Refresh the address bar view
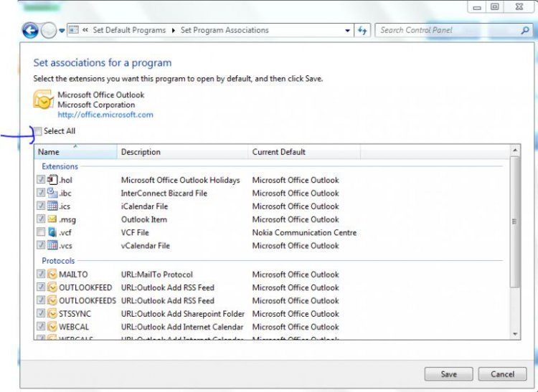538x392 pixels. (x=362, y=31)
